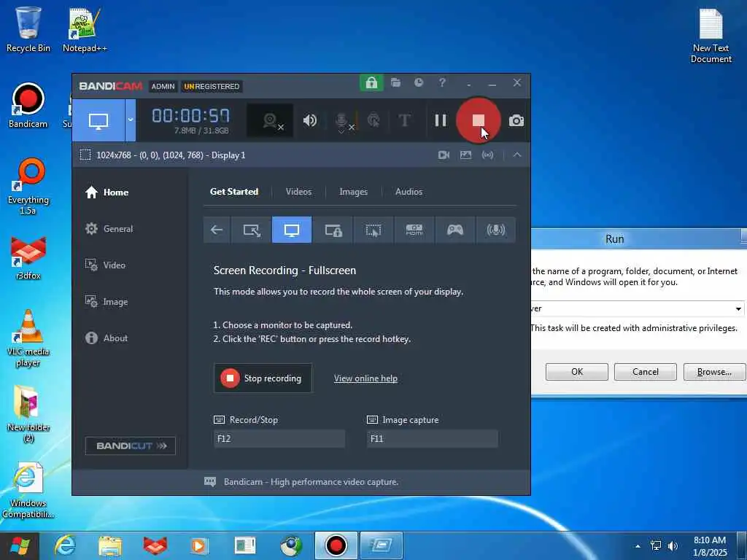Viewport: 747px width, 560px height.
Task: Select rectangle area recording mode icon
Action: (252, 230)
